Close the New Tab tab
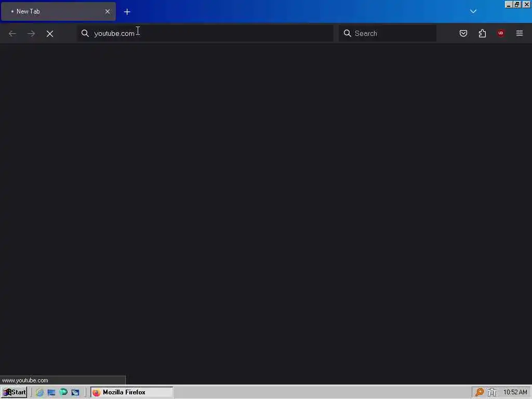 107,11
